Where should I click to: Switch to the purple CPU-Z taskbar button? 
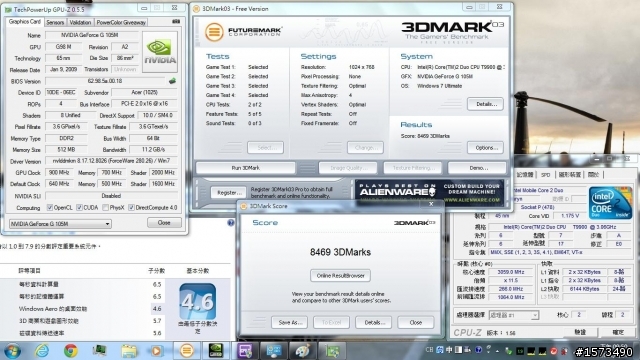coord(245,351)
